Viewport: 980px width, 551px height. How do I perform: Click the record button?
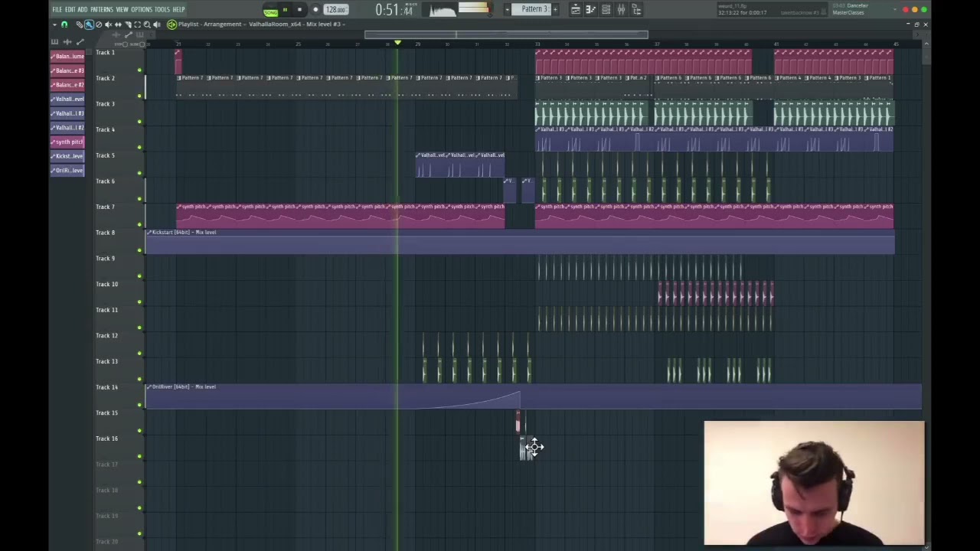315,10
